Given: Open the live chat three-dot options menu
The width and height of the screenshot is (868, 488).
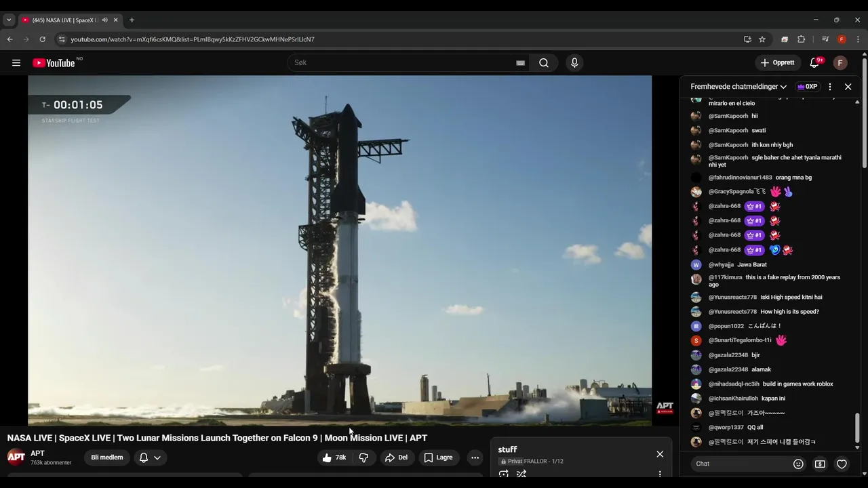Looking at the screenshot, I should click(x=829, y=87).
